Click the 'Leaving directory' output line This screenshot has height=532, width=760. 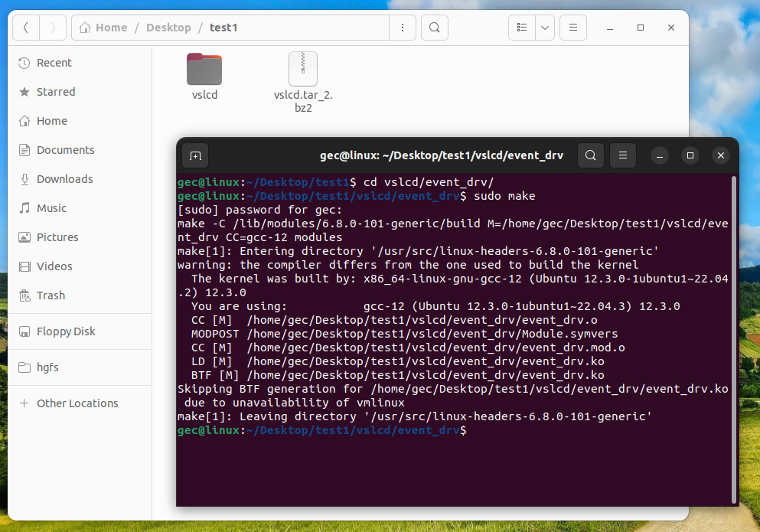click(414, 416)
